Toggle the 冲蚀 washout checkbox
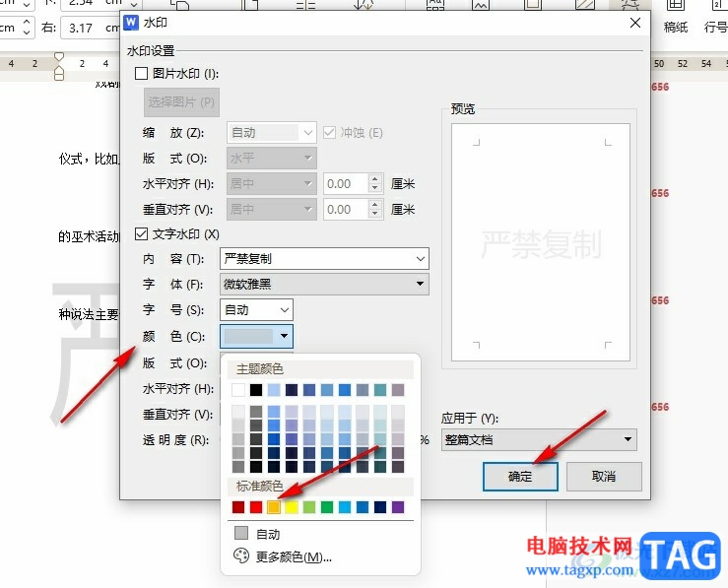This screenshot has width=728, height=588. point(329,133)
